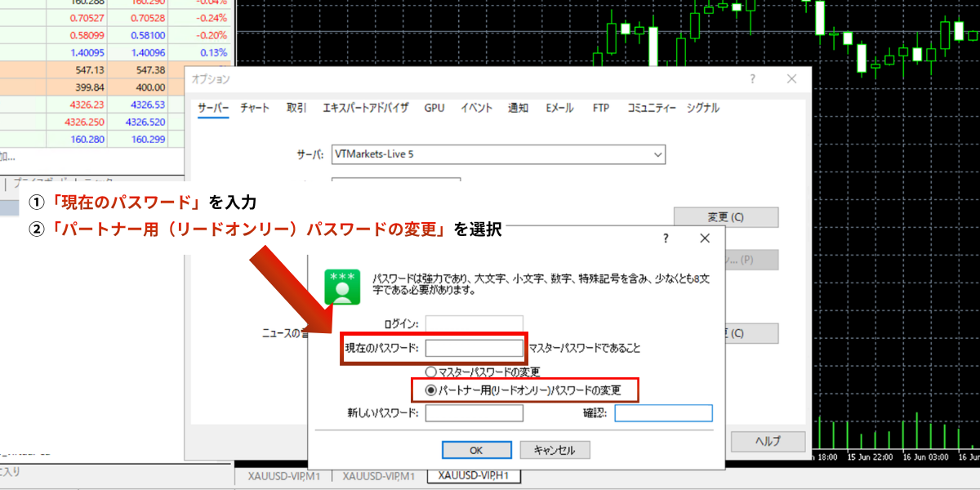
Task: Focus the ログイン input field
Action: pos(474,323)
